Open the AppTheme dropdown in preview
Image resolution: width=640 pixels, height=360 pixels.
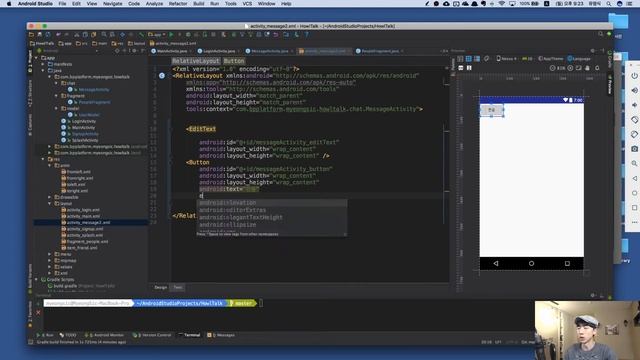pos(551,59)
